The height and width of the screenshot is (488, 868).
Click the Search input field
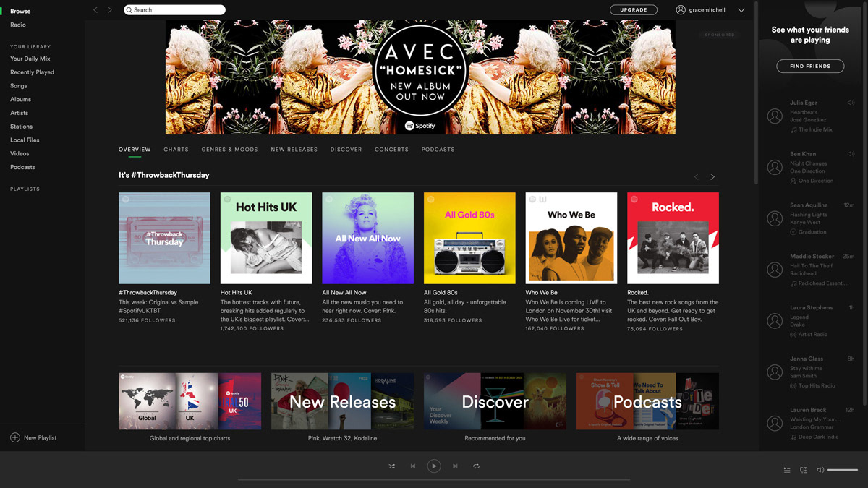point(174,10)
